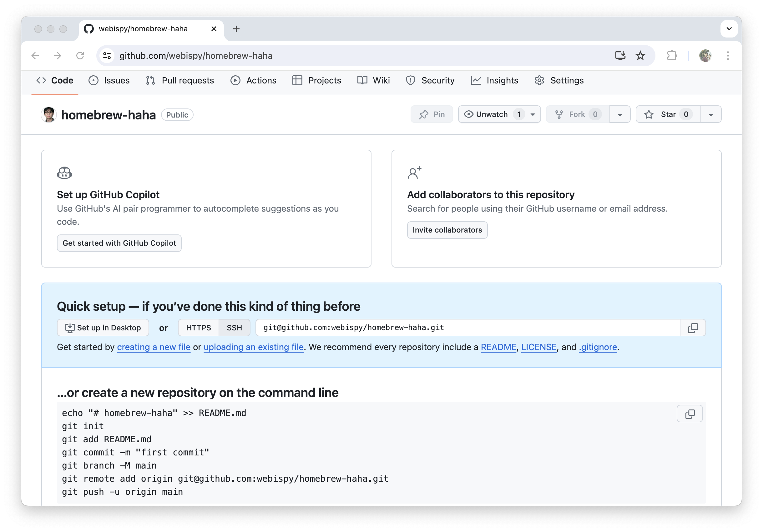This screenshot has height=532, width=763.
Task: Go to Pull requests tab
Action: 180,80
